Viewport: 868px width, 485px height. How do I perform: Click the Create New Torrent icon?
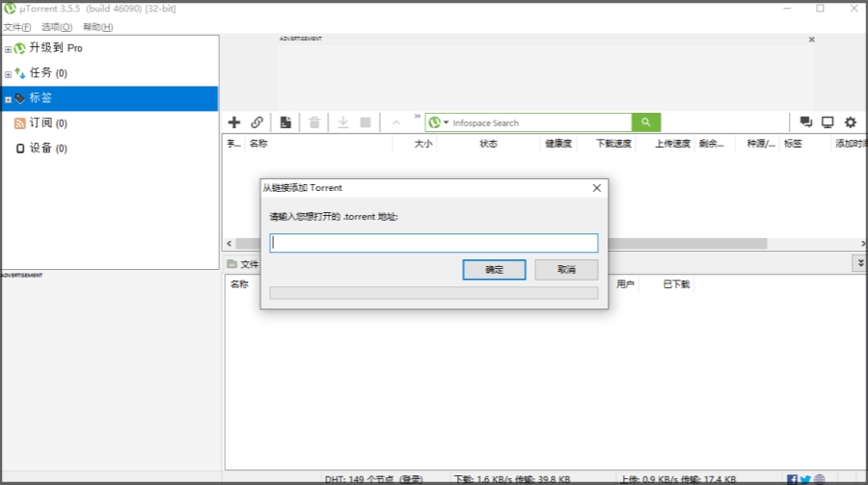(x=285, y=122)
